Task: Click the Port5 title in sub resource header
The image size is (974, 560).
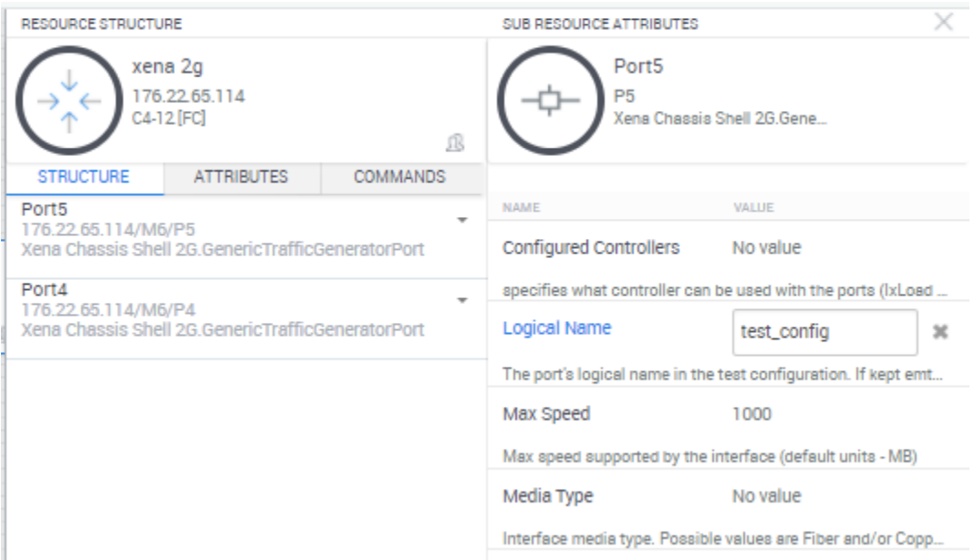Action: [x=638, y=66]
